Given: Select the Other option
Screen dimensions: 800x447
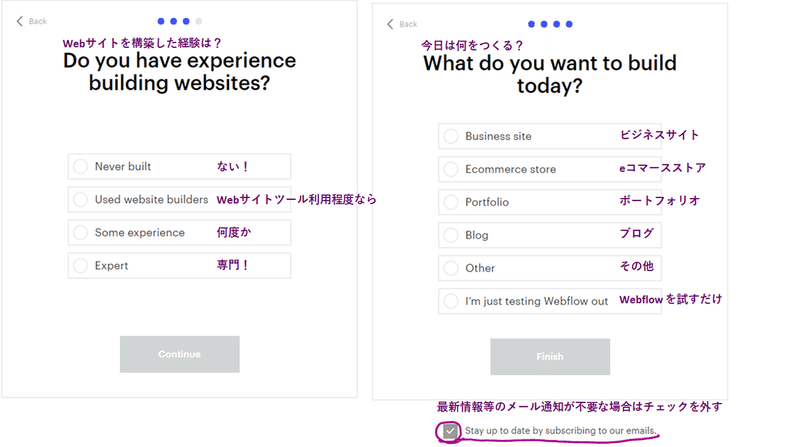Looking at the screenshot, I should [451, 268].
